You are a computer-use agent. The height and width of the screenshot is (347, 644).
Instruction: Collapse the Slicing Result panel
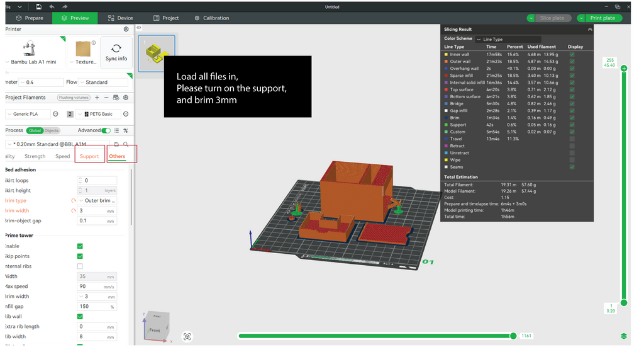pyautogui.click(x=589, y=29)
